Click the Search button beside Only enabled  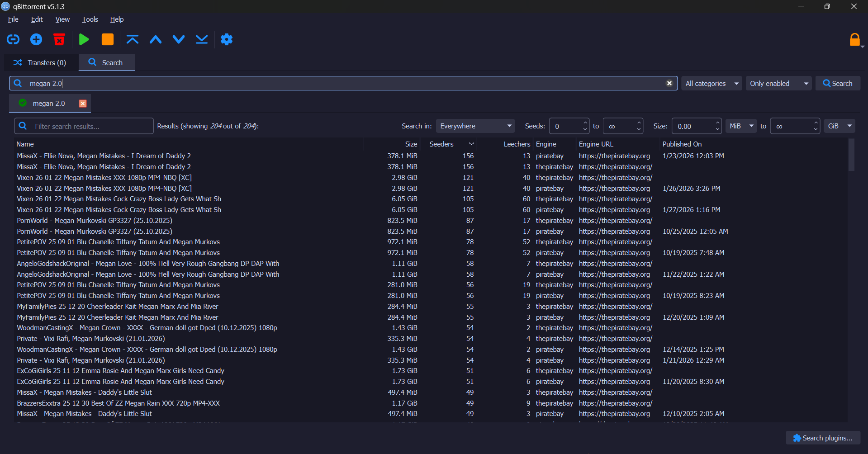point(838,83)
